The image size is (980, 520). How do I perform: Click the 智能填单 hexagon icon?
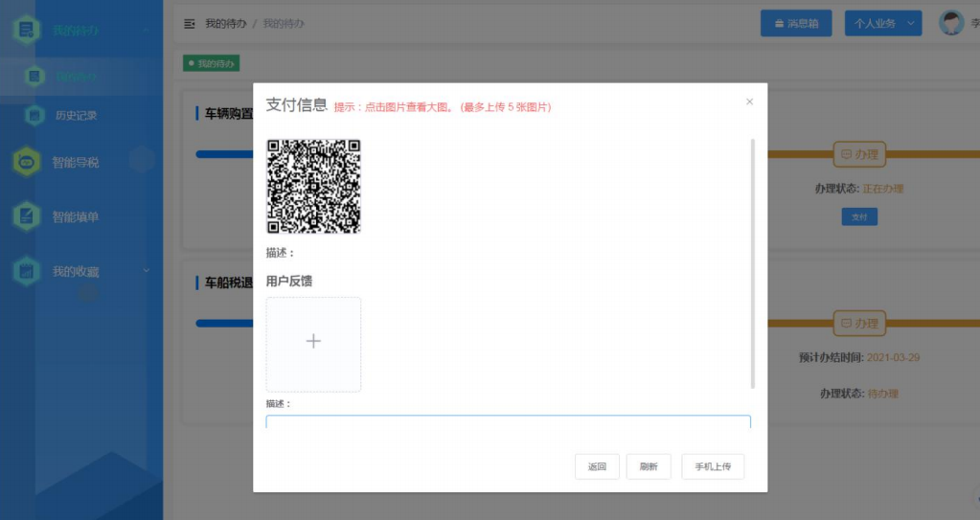pyautogui.click(x=26, y=216)
